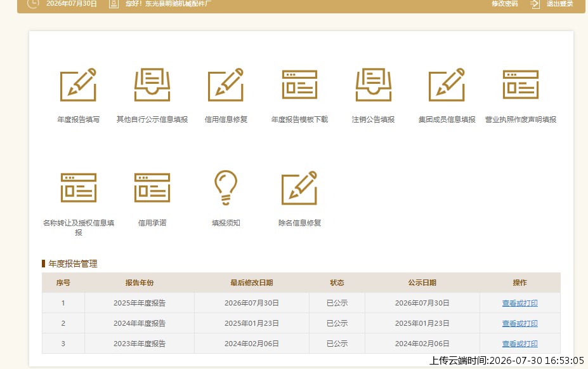Click the header date 2026年07月30日
Image resolution: width=588 pixels, height=369 pixels.
(x=71, y=4)
